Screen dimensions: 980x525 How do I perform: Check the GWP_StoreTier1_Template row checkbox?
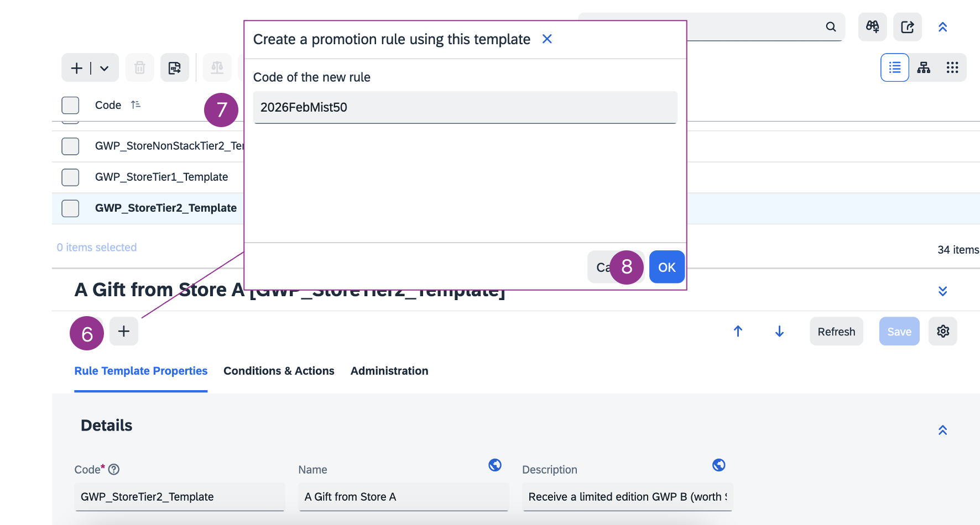click(x=70, y=177)
